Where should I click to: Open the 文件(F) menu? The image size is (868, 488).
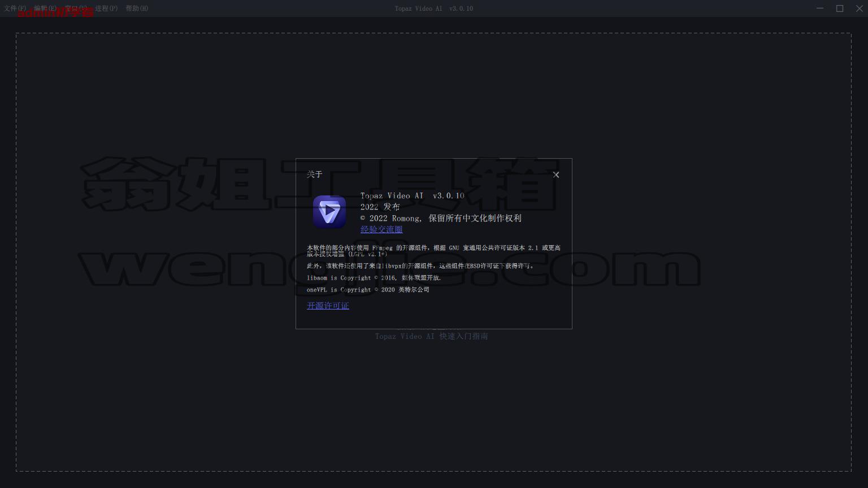coord(15,8)
